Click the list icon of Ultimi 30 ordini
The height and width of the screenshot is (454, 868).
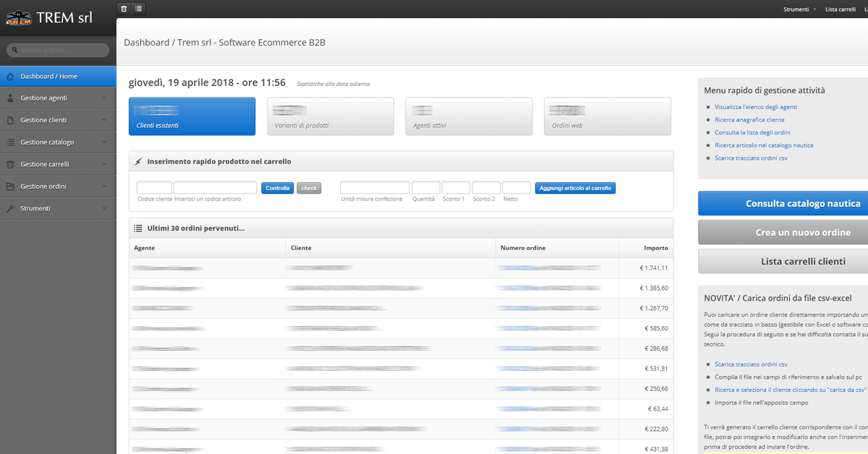(x=138, y=228)
